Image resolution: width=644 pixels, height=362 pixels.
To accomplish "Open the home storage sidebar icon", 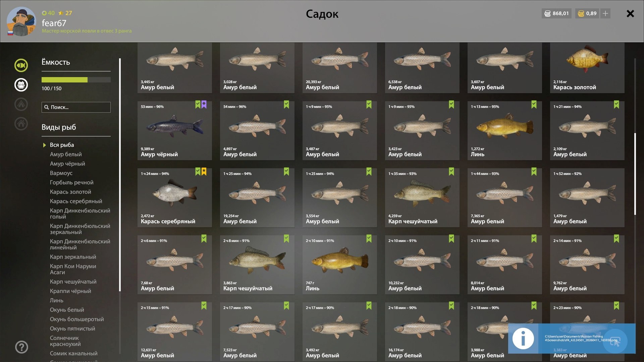I will coord(21,123).
